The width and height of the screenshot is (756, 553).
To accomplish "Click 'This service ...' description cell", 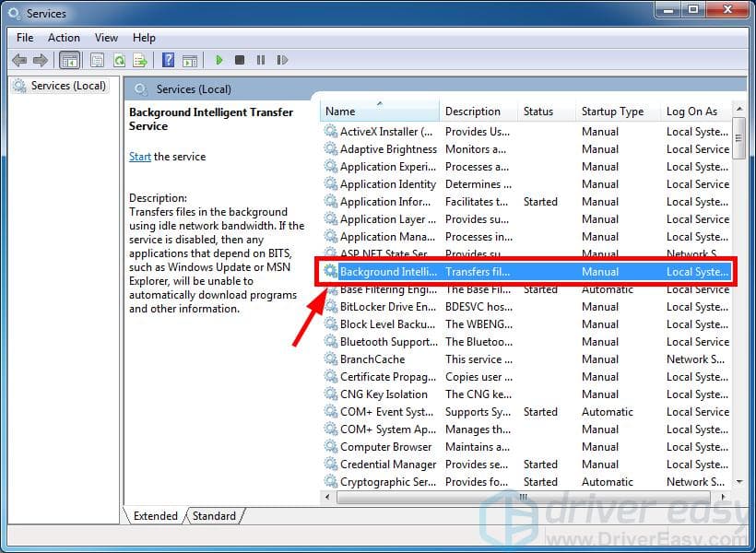I will [478, 359].
